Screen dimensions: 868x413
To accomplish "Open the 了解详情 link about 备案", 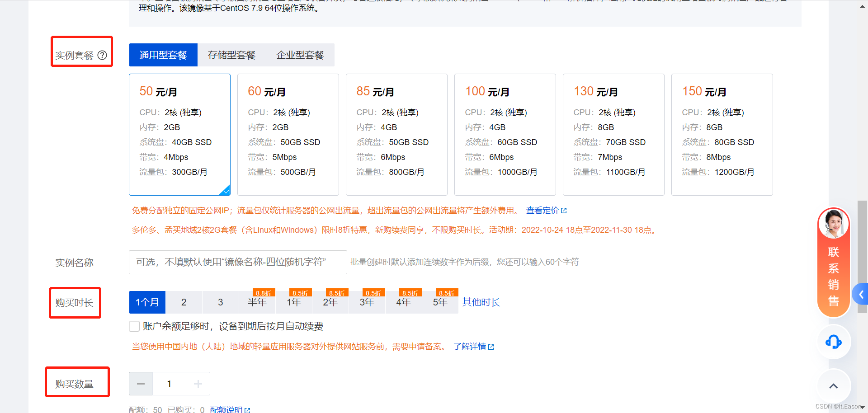I will 473,347.
